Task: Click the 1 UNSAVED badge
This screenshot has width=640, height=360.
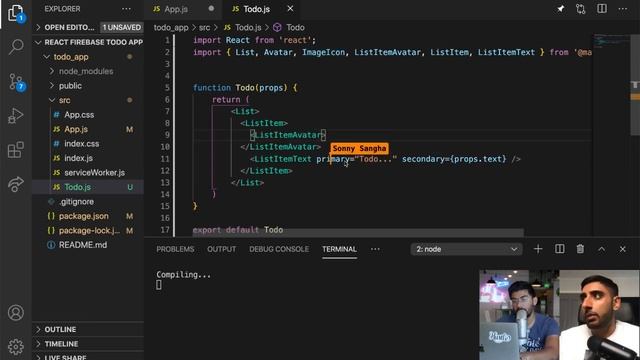Action: tap(122, 27)
